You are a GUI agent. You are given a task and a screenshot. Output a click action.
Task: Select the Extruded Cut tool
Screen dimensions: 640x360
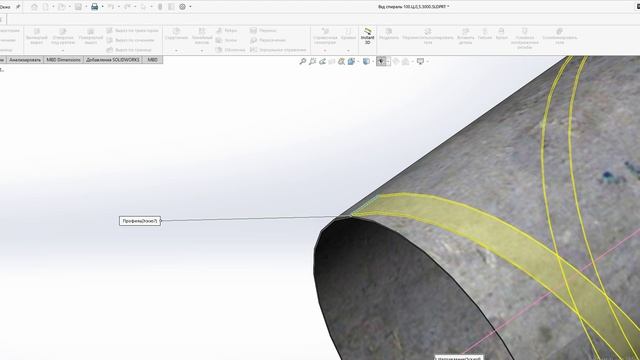click(x=37, y=36)
